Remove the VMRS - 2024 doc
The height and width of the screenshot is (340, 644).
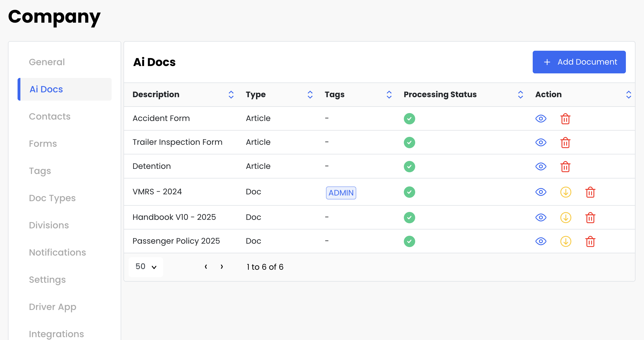pos(590,192)
